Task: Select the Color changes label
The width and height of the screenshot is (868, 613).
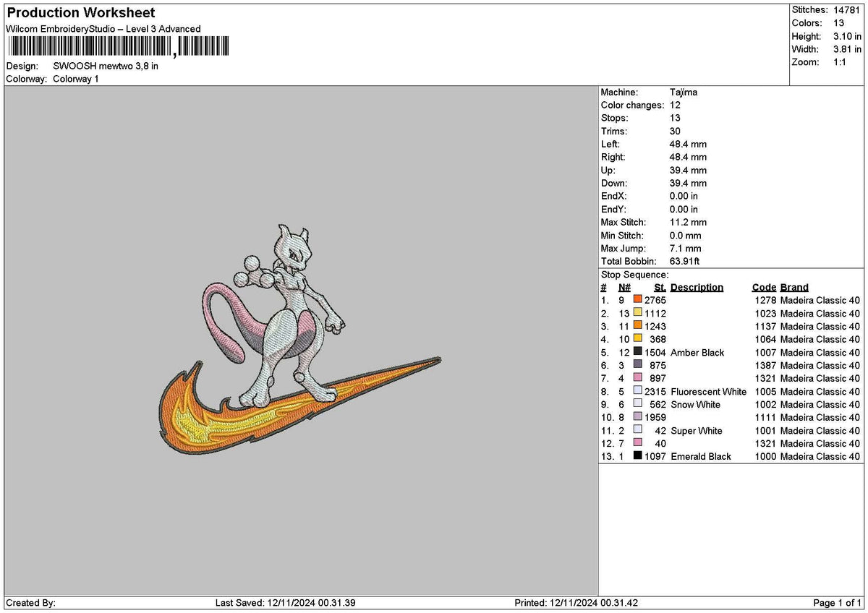Action: click(632, 106)
